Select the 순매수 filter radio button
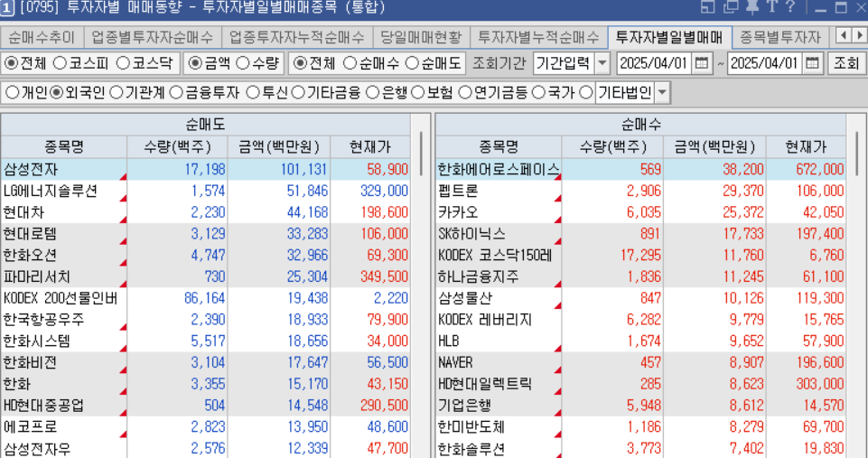The image size is (868, 458). (350, 63)
